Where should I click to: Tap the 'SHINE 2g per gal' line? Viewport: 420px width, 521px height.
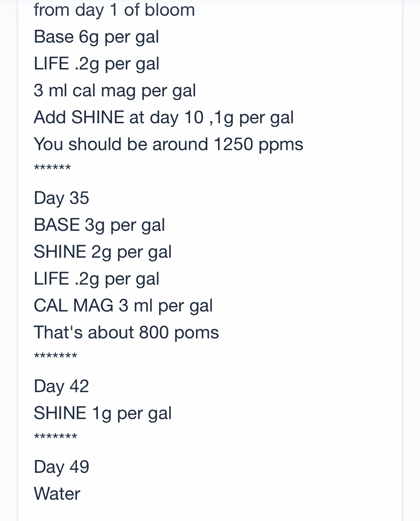point(102,252)
